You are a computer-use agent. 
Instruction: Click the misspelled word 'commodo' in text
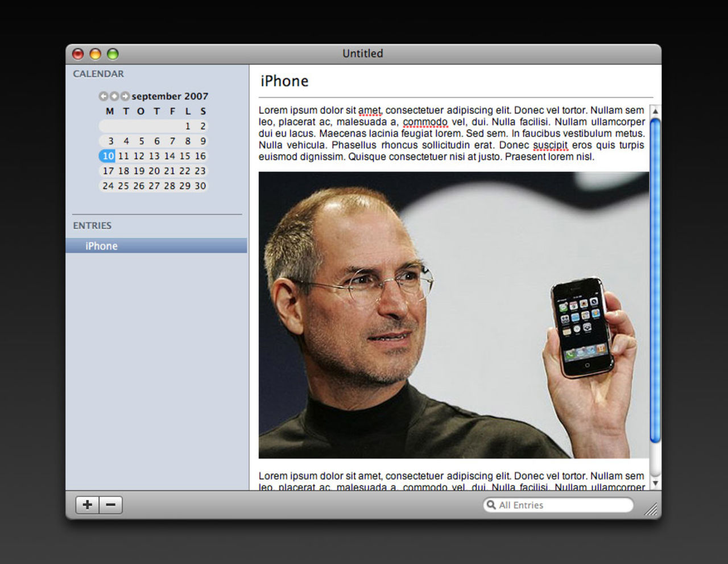(x=425, y=122)
